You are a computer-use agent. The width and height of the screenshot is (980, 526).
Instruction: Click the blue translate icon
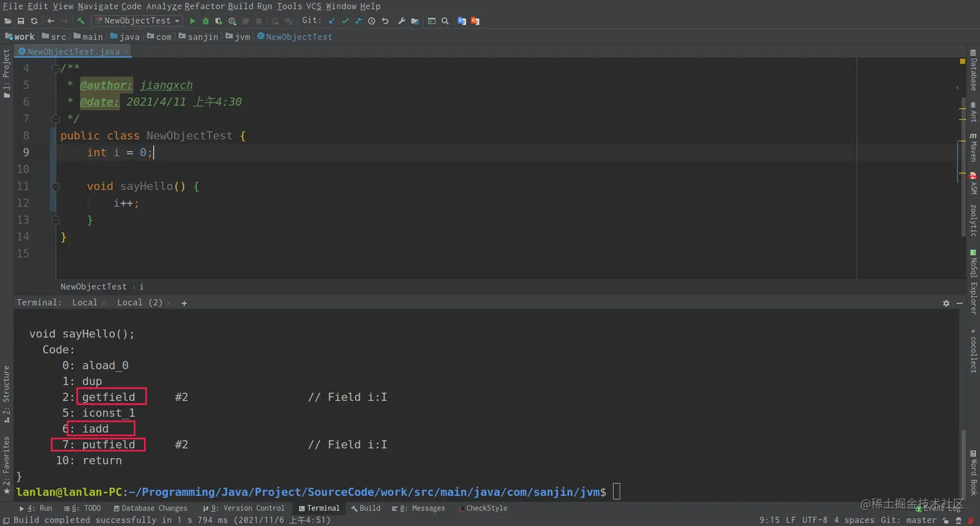pos(461,21)
